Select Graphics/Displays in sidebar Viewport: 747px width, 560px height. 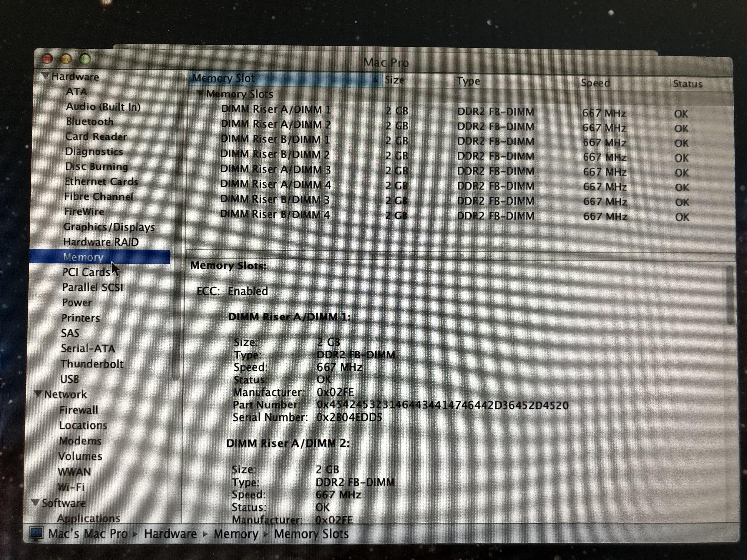tap(109, 227)
